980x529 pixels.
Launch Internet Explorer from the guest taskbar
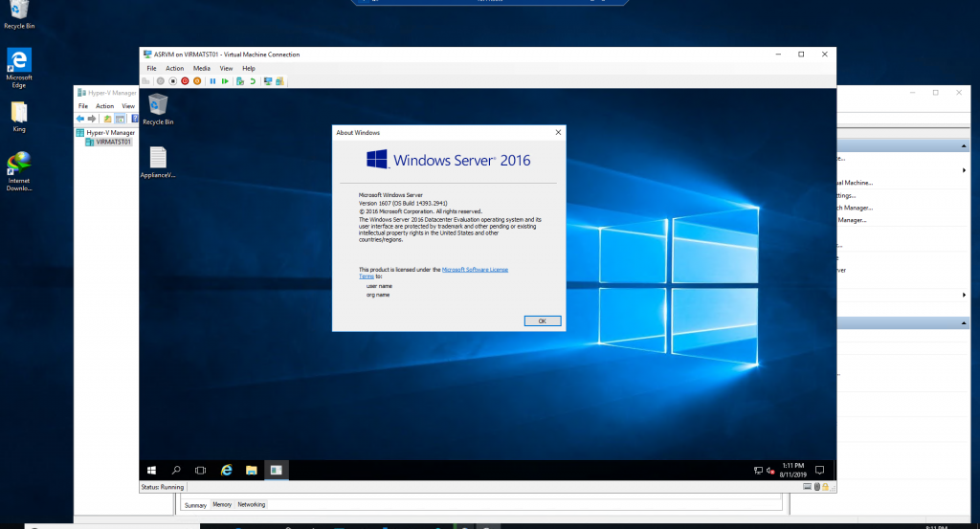(226, 471)
